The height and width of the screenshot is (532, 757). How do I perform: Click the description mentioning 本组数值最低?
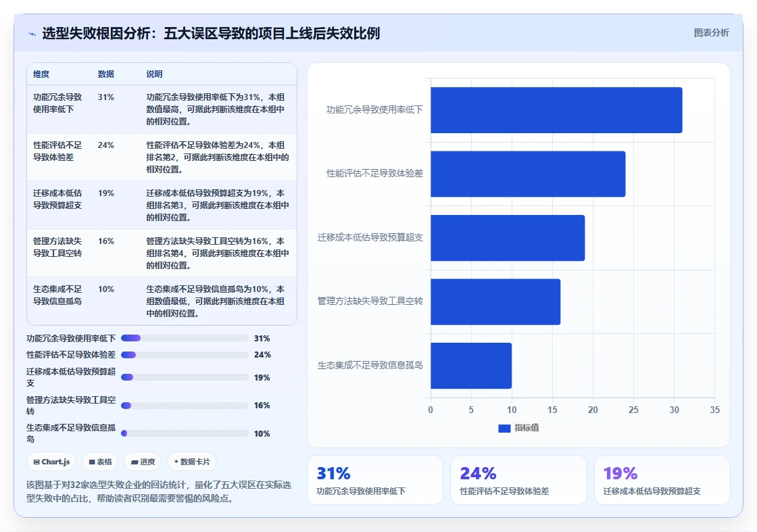pyautogui.click(x=216, y=301)
